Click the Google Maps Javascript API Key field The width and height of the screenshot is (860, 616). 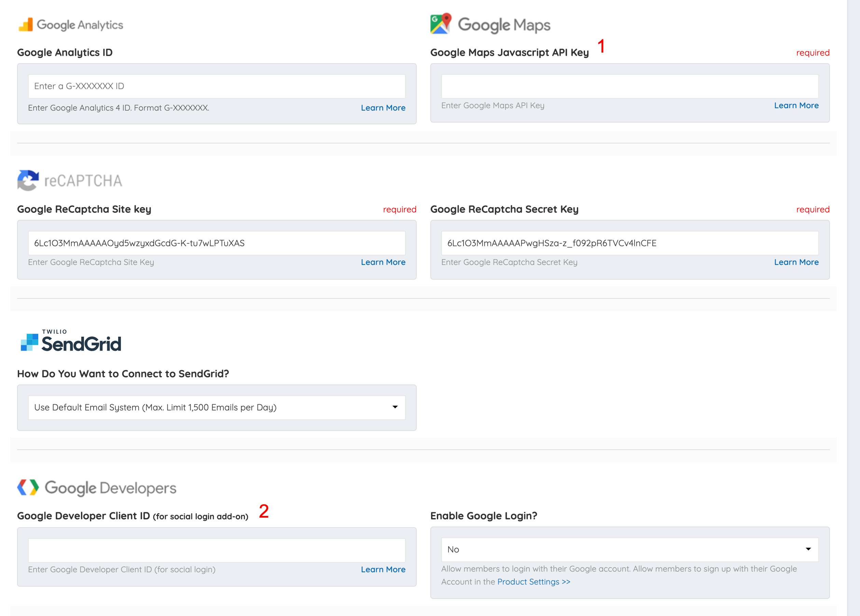pos(629,86)
